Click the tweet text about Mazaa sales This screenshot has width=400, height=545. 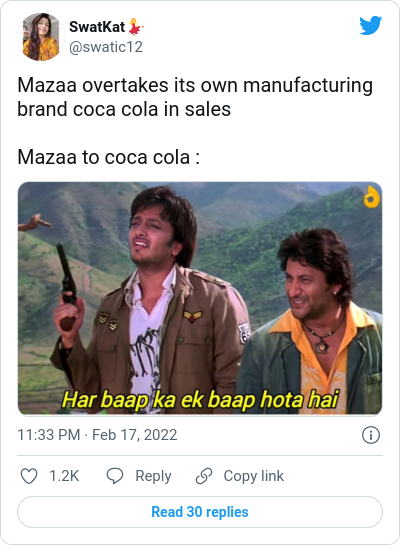(195, 97)
